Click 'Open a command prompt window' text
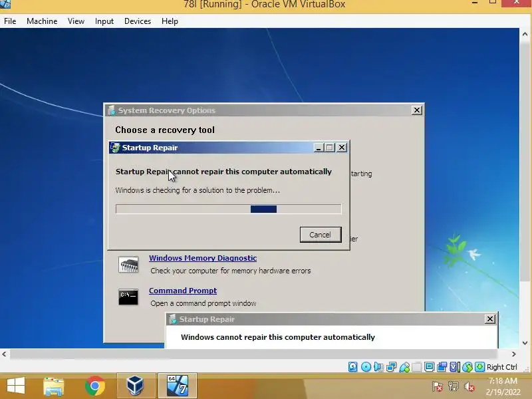This screenshot has width=532, height=399. click(203, 303)
